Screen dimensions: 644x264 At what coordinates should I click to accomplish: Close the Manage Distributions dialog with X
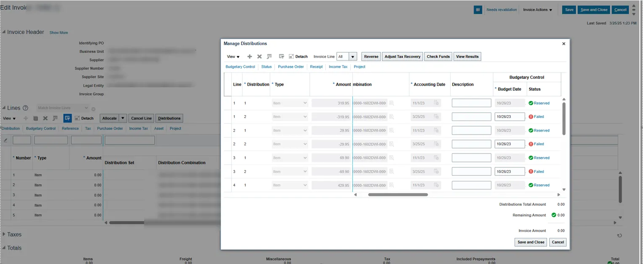pos(564,43)
